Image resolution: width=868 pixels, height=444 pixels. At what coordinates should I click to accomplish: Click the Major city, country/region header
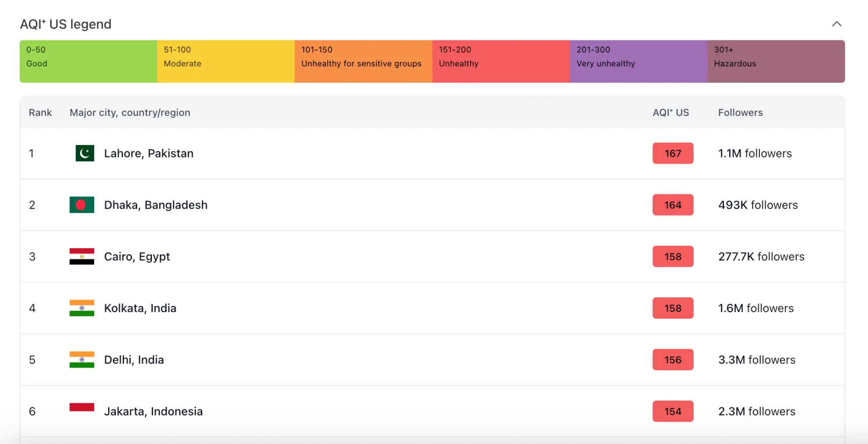[x=130, y=112]
